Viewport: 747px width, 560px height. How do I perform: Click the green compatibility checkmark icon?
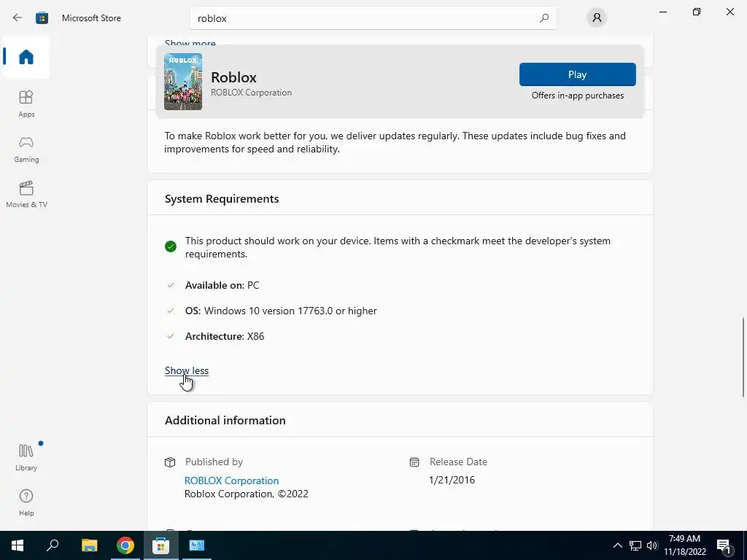(x=171, y=246)
